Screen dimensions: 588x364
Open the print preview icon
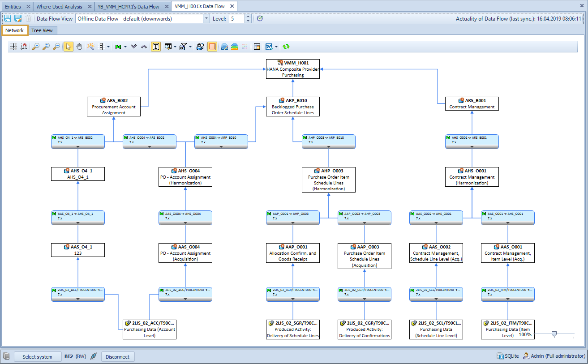(x=200, y=46)
